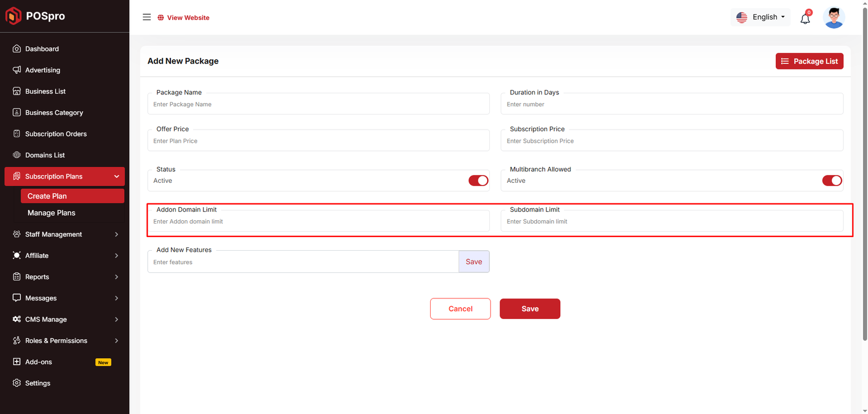The height and width of the screenshot is (414, 868).
Task: Click the Package List button
Action: click(x=809, y=61)
